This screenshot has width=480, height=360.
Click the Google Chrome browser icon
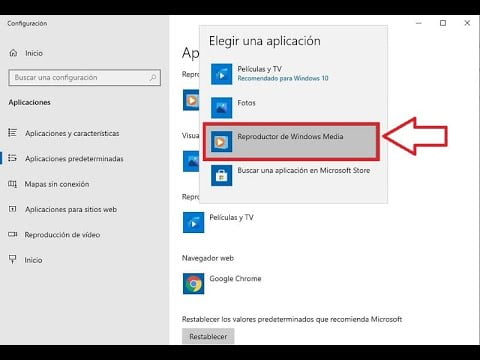pos(193,284)
